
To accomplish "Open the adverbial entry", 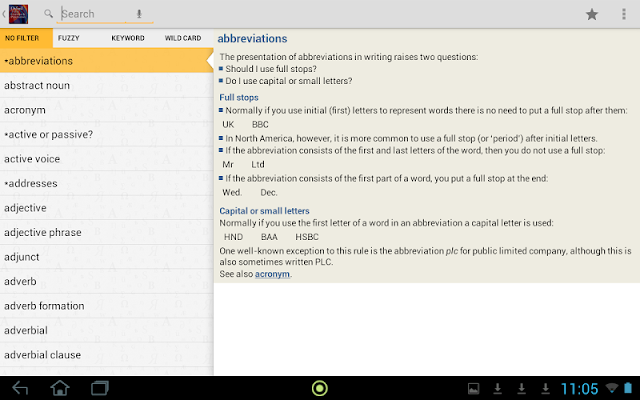I will click(x=107, y=330).
